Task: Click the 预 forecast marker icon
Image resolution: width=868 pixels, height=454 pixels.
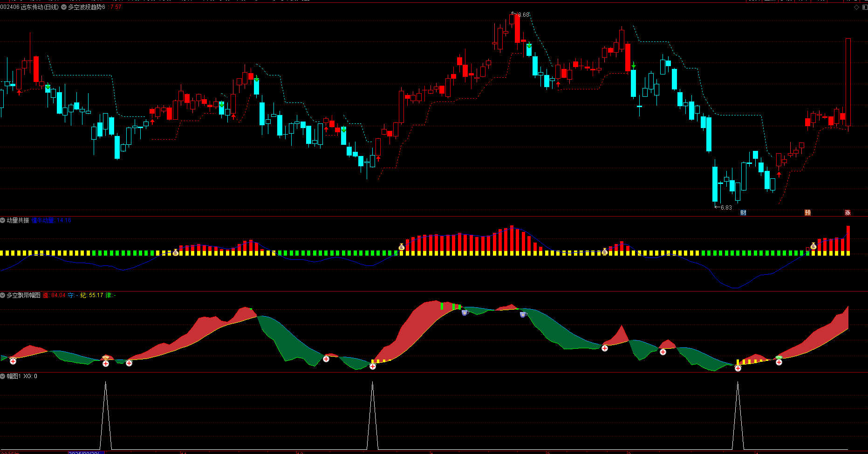Action: [x=807, y=213]
